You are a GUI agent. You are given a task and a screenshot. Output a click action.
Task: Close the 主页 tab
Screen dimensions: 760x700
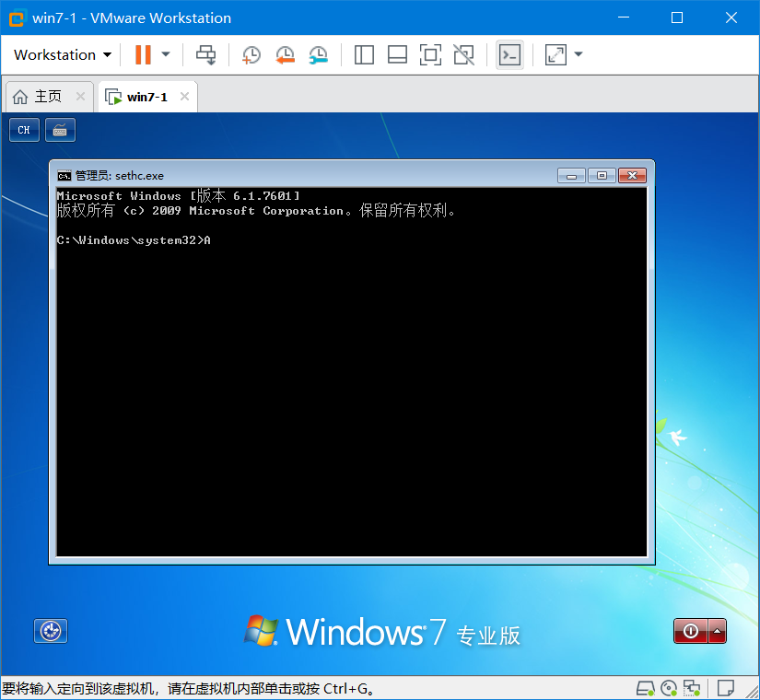pos(80,97)
